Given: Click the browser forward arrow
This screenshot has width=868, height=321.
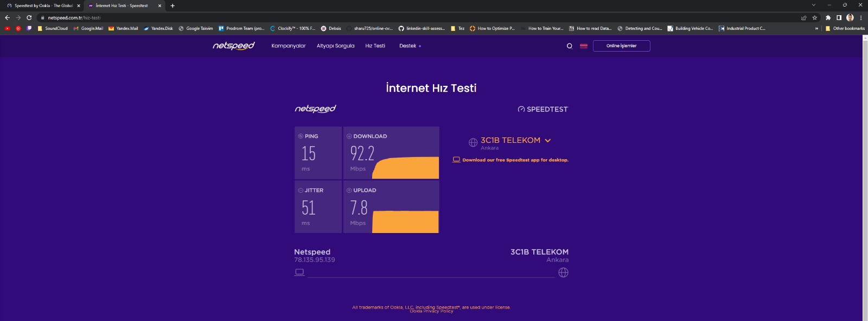Looking at the screenshot, I should pos(18,17).
